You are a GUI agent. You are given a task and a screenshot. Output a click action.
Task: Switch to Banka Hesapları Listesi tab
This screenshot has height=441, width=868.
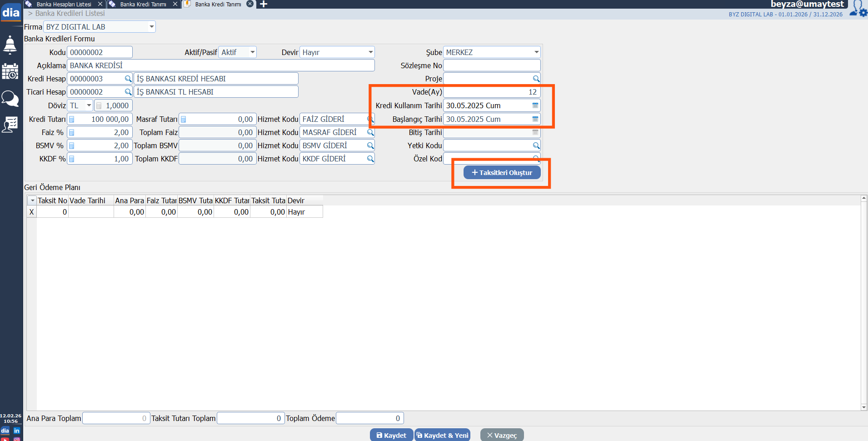pos(64,4)
